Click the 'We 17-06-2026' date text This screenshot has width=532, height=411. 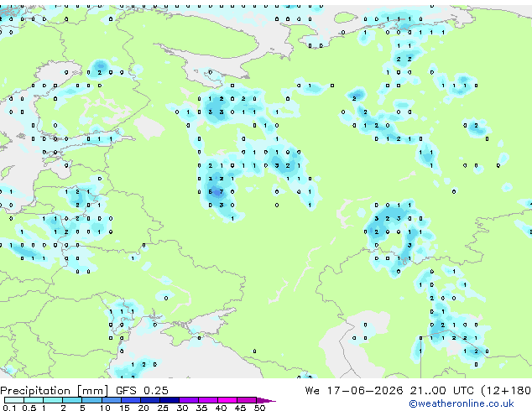coord(354,391)
